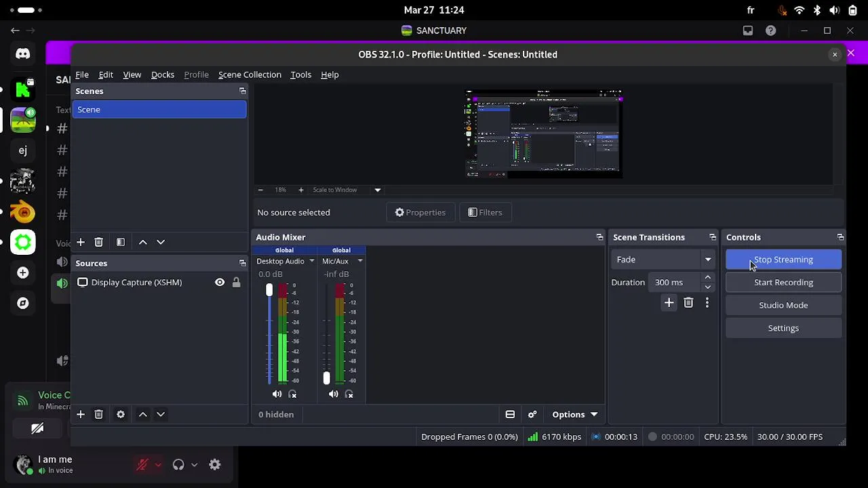Select Display Capture (XSHM) source row
868x488 pixels.
click(159, 283)
